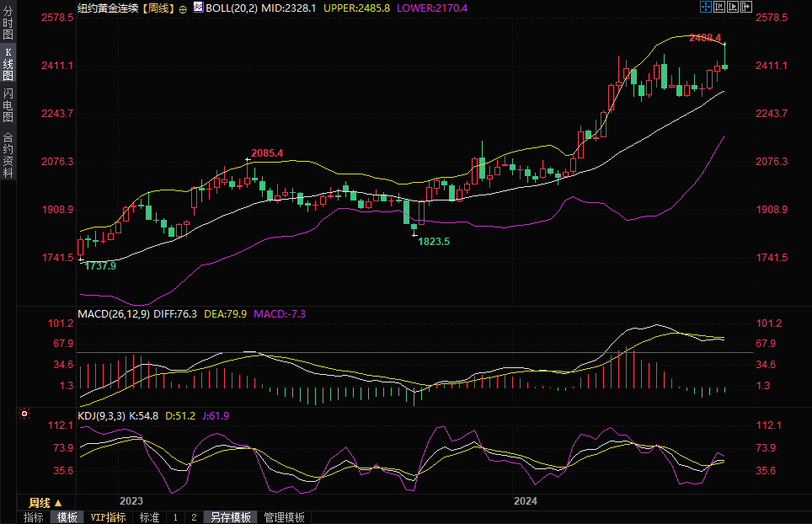
Task: Select the 指标 bottom tab
Action: tap(34, 517)
